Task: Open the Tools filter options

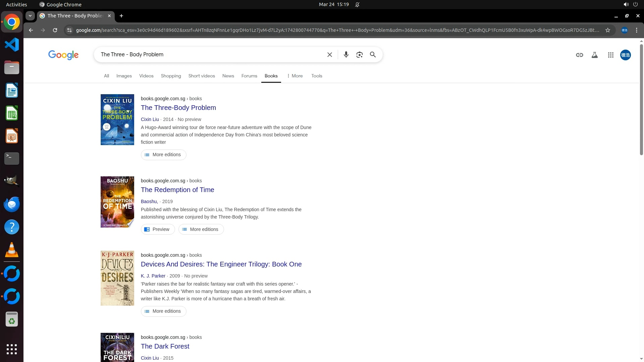Action: (x=316, y=76)
